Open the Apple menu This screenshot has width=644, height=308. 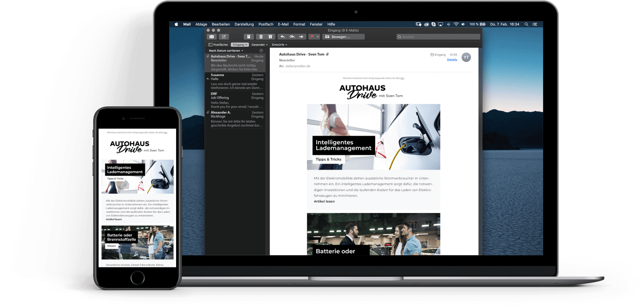pos(176,24)
